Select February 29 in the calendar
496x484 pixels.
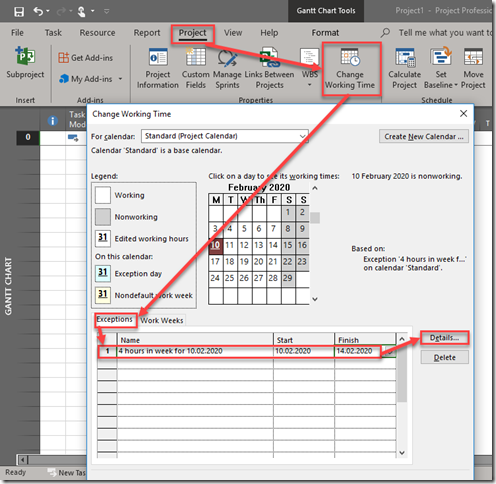pyautogui.click(x=288, y=278)
